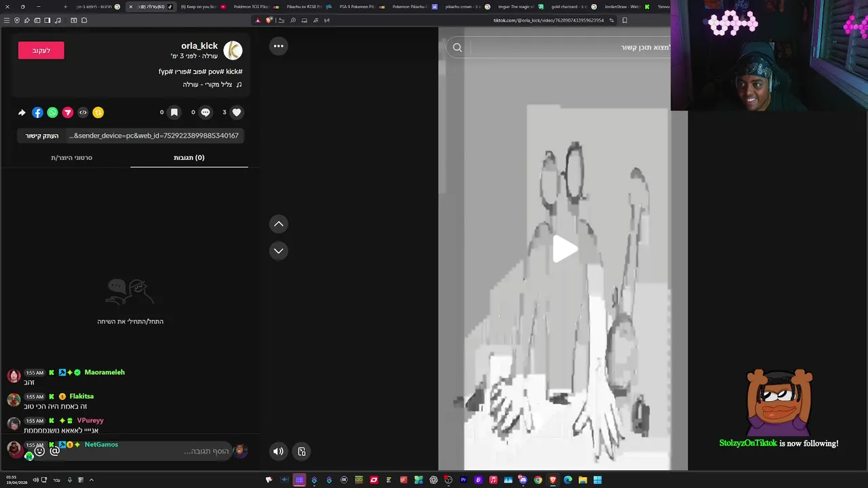Click the embed code icon
Viewport: 868px width, 488px height.
tap(83, 113)
